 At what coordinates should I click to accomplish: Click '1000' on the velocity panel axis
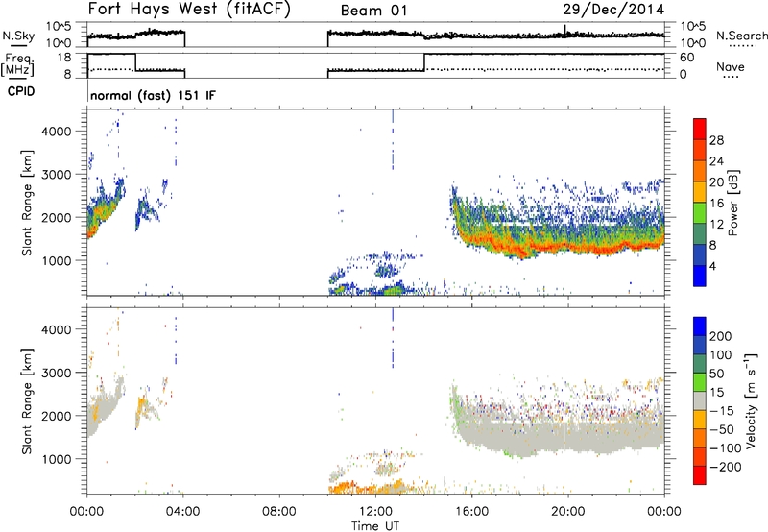(x=56, y=459)
